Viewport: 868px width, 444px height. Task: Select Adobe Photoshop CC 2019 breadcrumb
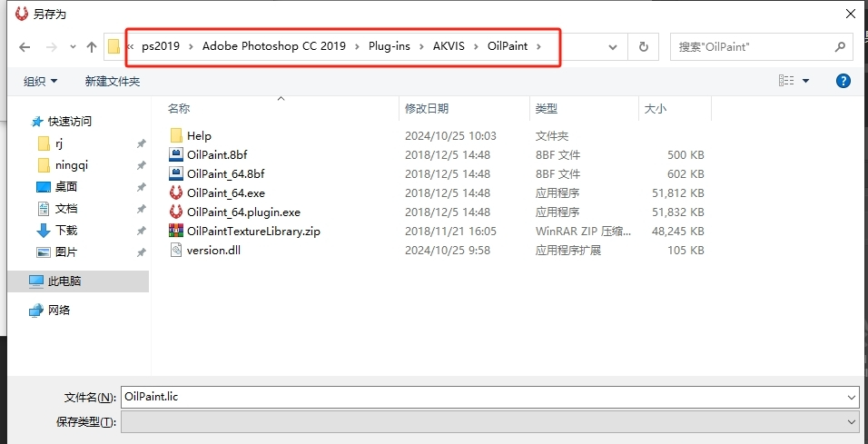(x=274, y=46)
